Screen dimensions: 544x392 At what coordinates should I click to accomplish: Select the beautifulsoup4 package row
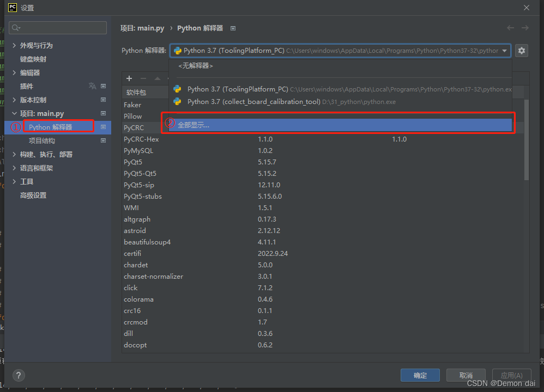pos(323,242)
